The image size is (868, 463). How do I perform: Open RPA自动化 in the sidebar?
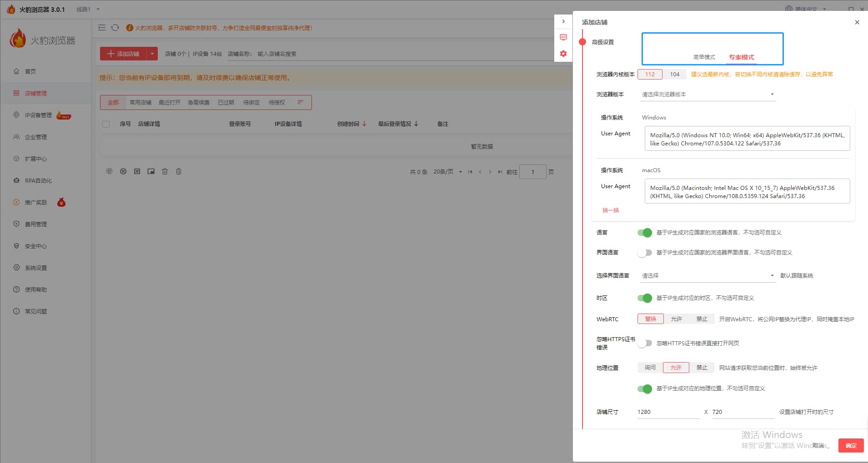click(38, 181)
